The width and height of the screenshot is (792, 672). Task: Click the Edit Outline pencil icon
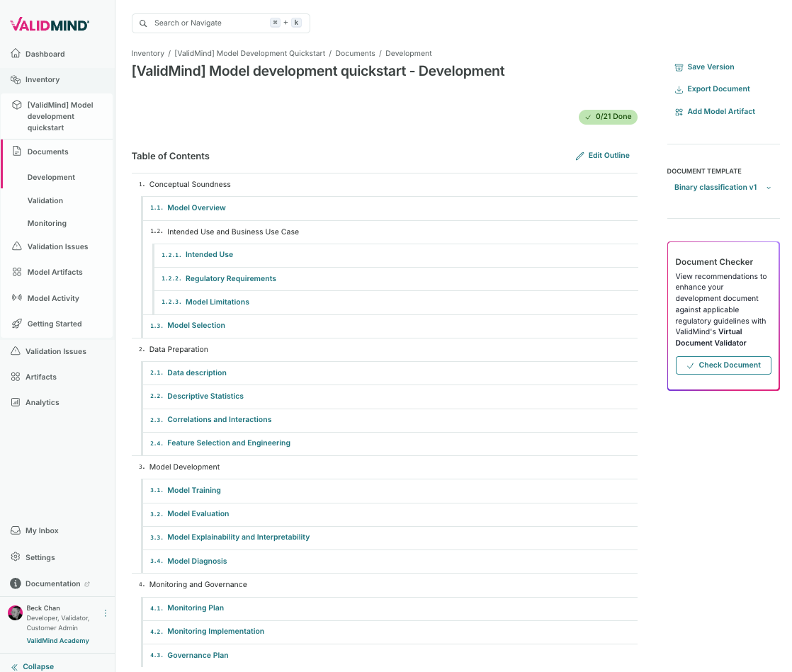coord(580,156)
